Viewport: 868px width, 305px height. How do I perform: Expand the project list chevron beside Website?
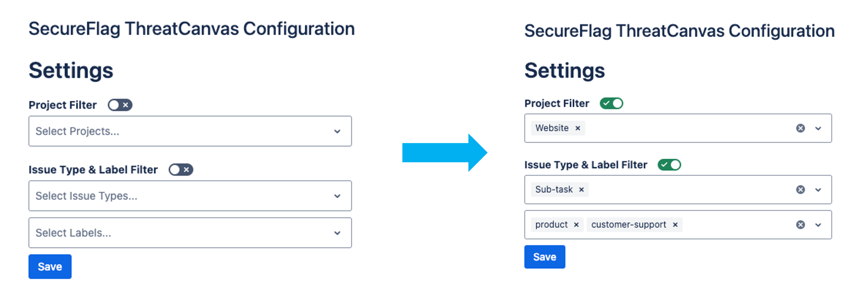pos(818,128)
